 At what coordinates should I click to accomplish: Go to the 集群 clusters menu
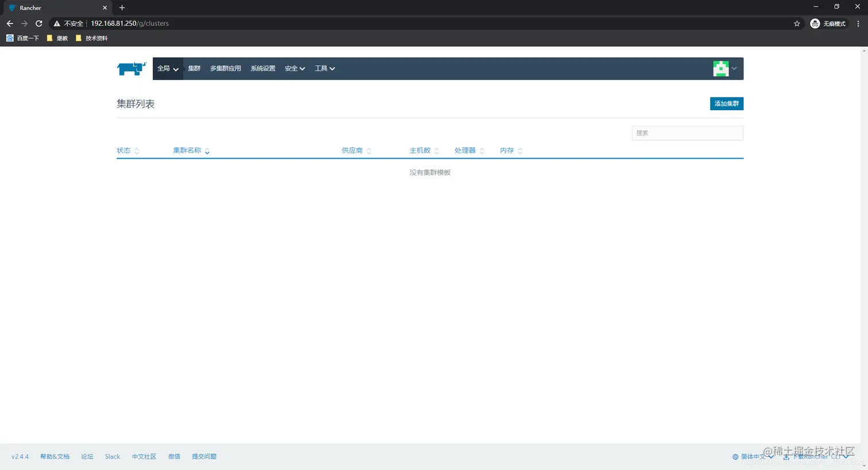pos(194,68)
